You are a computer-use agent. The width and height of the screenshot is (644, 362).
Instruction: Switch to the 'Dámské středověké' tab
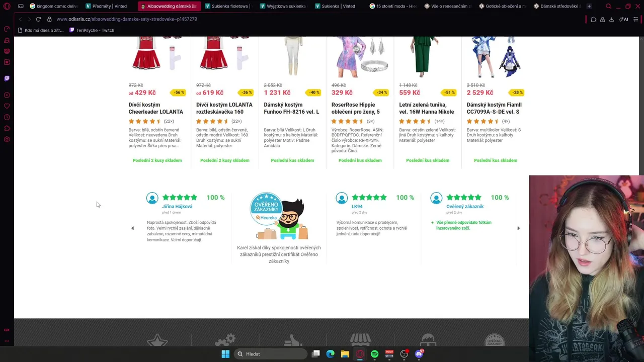pyautogui.click(x=557, y=6)
